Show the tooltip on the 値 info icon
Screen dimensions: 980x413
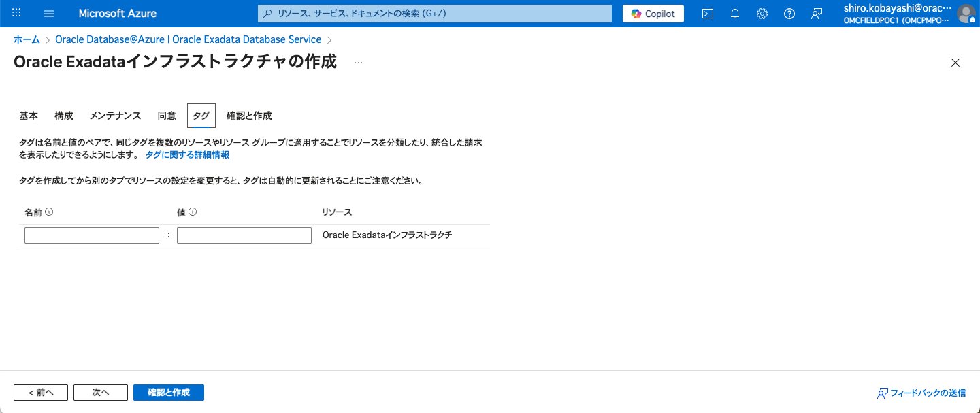(x=193, y=211)
